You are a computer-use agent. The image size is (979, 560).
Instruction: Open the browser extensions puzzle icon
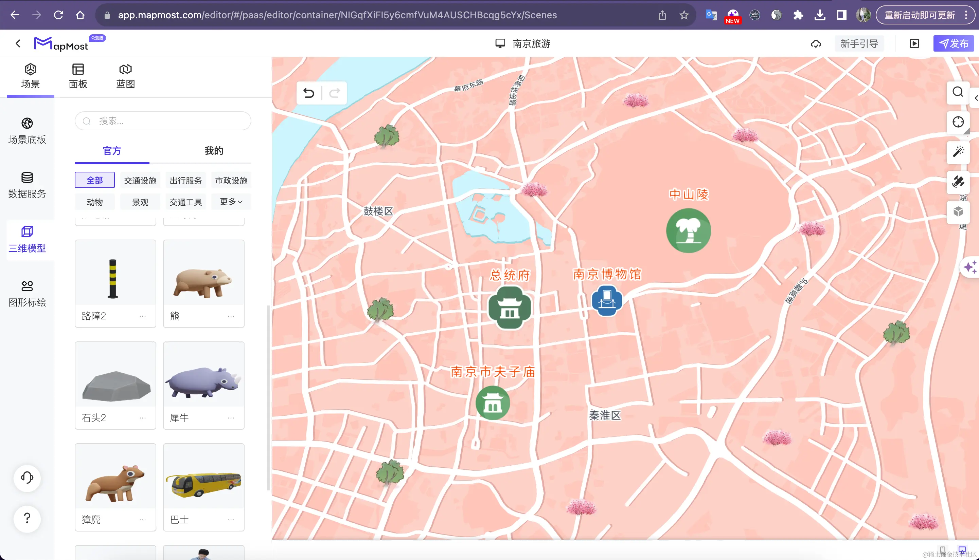[798, 15]
